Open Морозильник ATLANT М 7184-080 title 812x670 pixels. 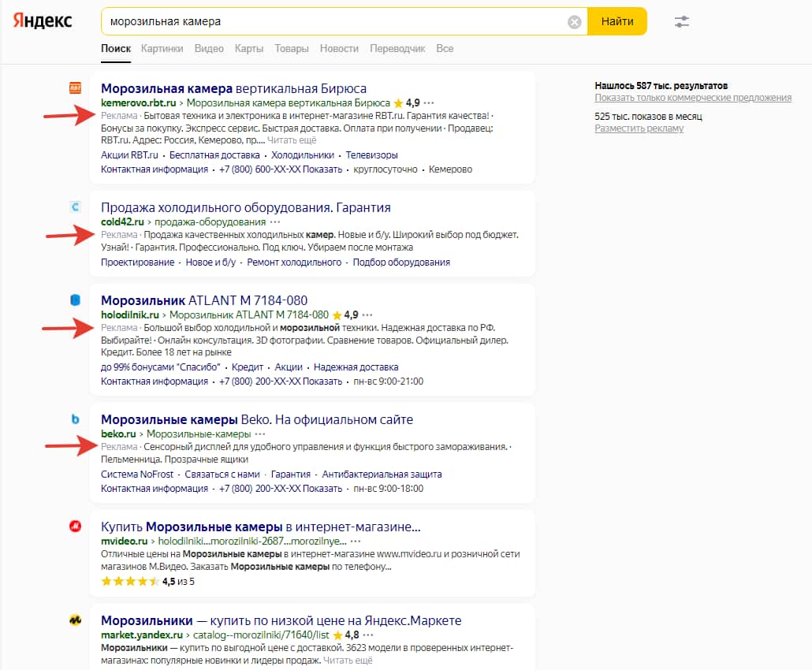tap(204, 300)
